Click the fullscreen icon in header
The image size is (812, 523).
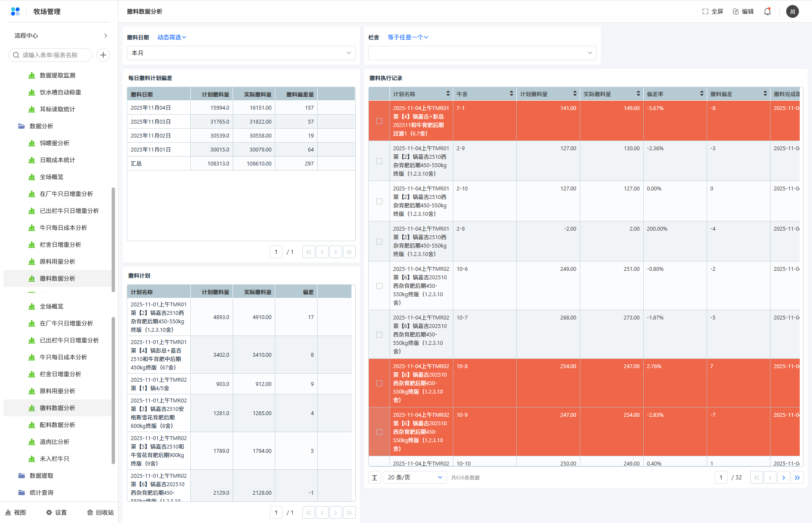(705, 11)
